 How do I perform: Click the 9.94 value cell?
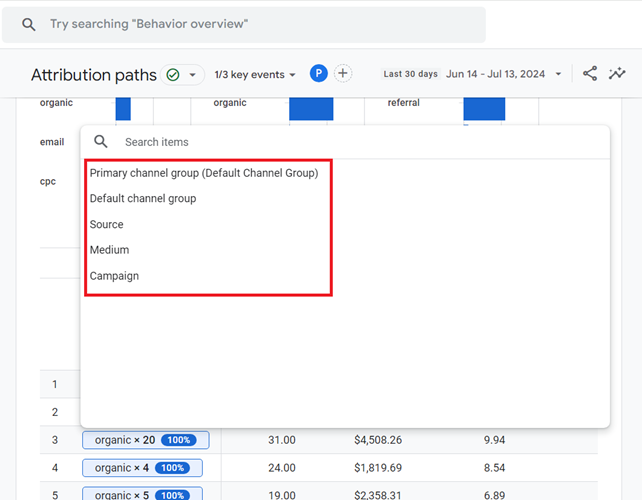click(x=494, y=440)
